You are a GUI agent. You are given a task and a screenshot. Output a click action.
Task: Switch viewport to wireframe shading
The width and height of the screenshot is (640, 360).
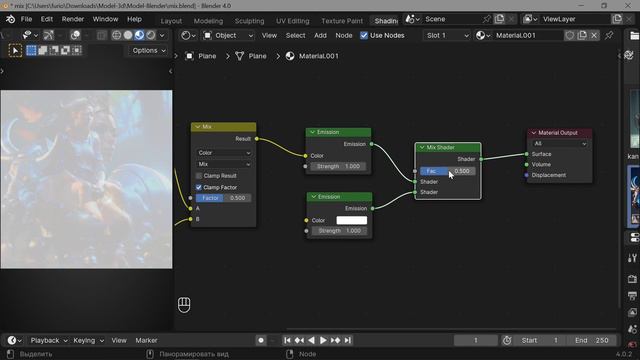click(x=116, y=35)
